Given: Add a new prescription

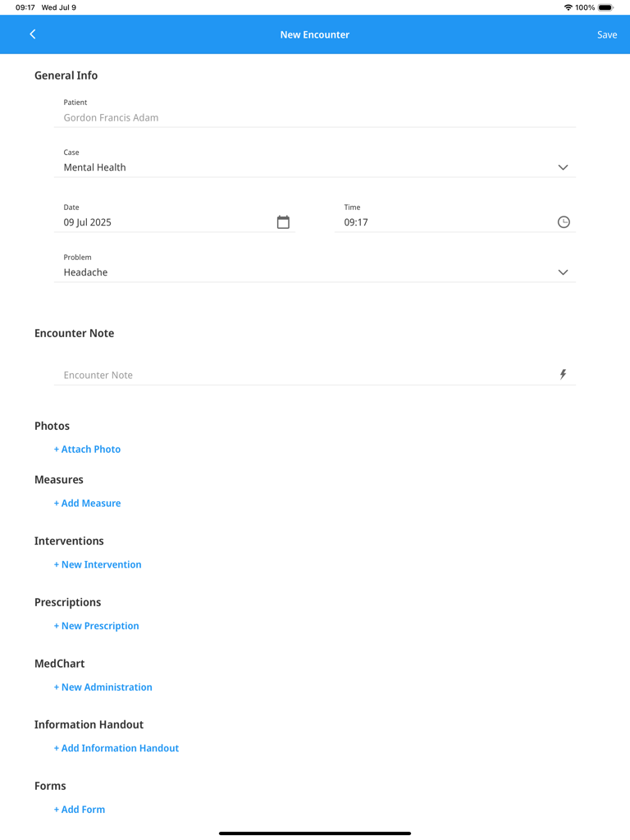Looking at the screenshot, I should (x=97, y=626).
